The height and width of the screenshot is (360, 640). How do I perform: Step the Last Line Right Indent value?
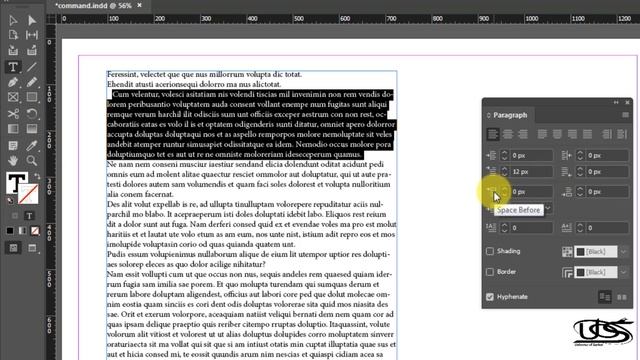point(580,172)
